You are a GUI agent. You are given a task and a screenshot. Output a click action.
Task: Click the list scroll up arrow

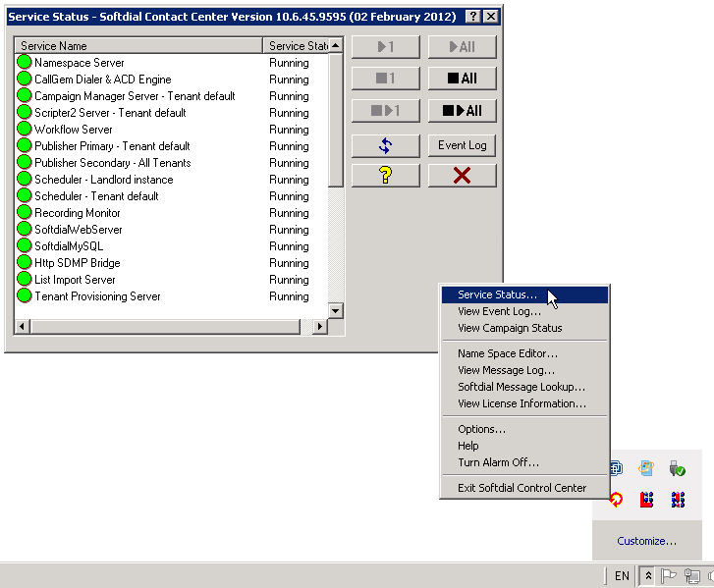pos(336,45)
